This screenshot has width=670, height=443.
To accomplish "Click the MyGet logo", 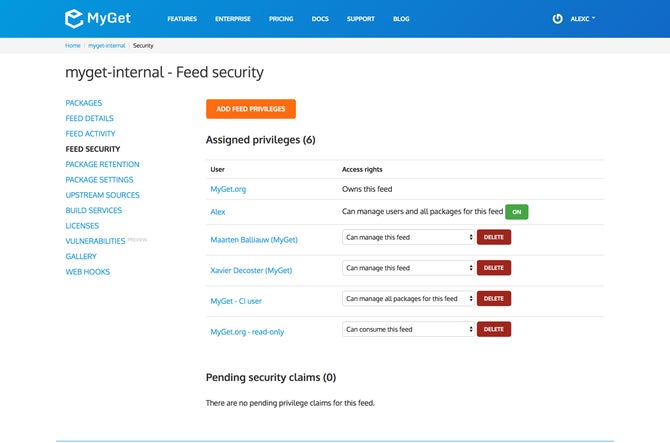I will click(97, 18).
